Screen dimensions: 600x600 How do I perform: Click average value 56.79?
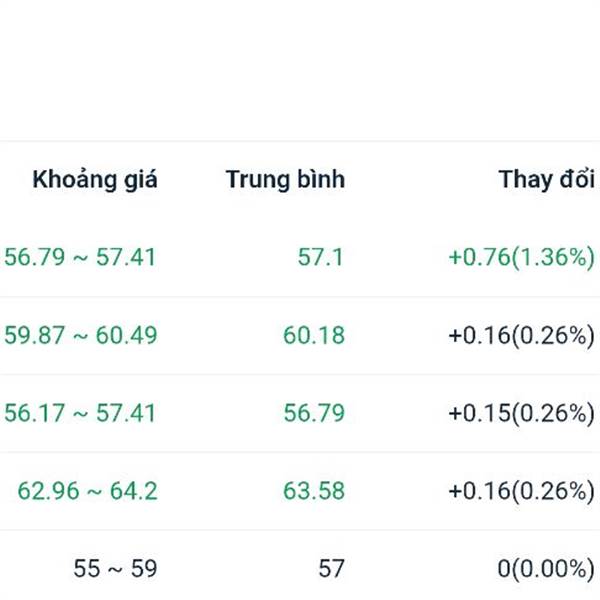(x=314, y=413)
